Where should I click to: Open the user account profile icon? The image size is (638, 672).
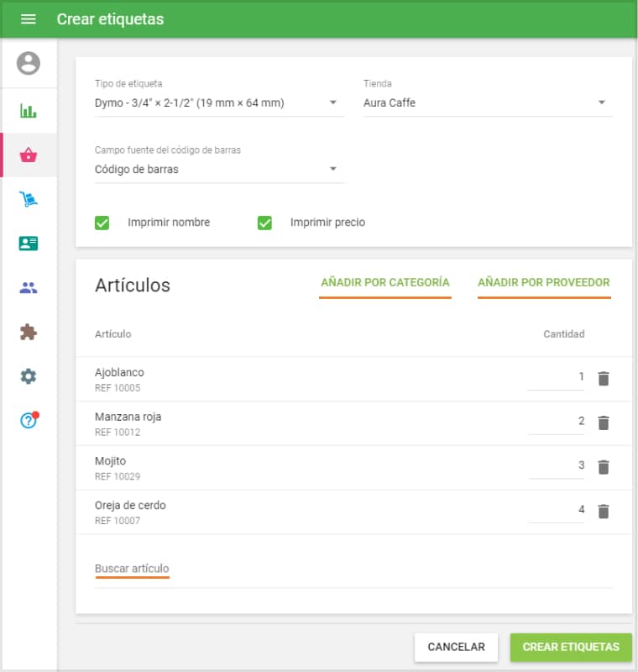(29, 63)
